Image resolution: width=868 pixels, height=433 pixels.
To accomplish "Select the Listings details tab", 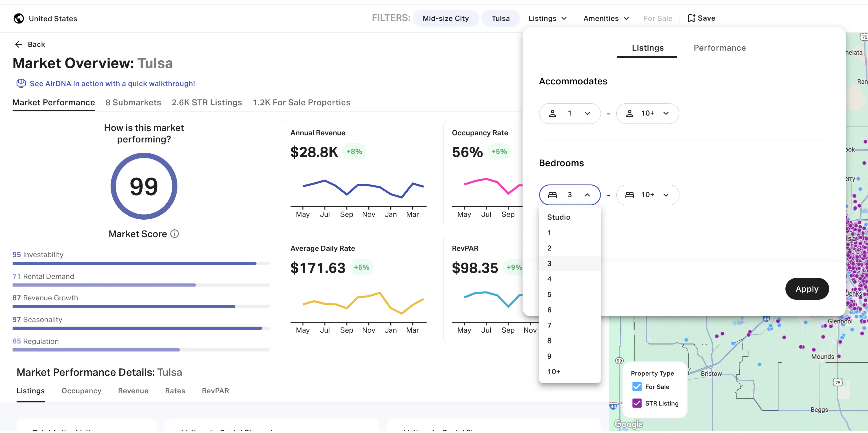I will point(31,392).
